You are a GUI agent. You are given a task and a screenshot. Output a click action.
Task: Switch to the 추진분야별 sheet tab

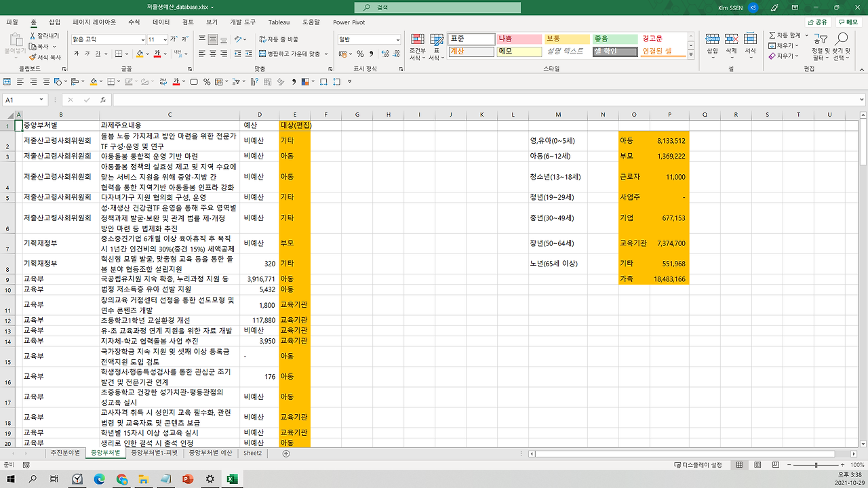click(x=65, y=453)
